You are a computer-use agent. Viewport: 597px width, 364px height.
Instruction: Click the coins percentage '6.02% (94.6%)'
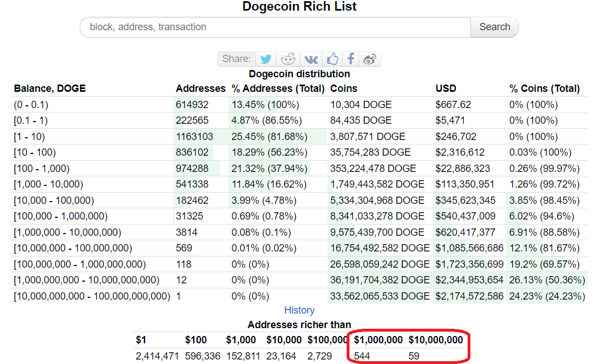pos(542,216)
